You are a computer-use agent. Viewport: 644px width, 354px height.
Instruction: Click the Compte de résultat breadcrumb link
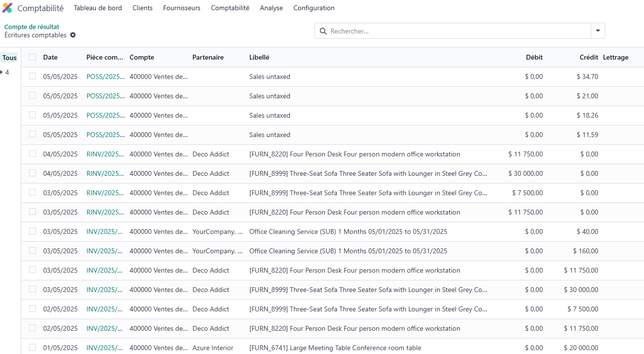pos(32,27)
